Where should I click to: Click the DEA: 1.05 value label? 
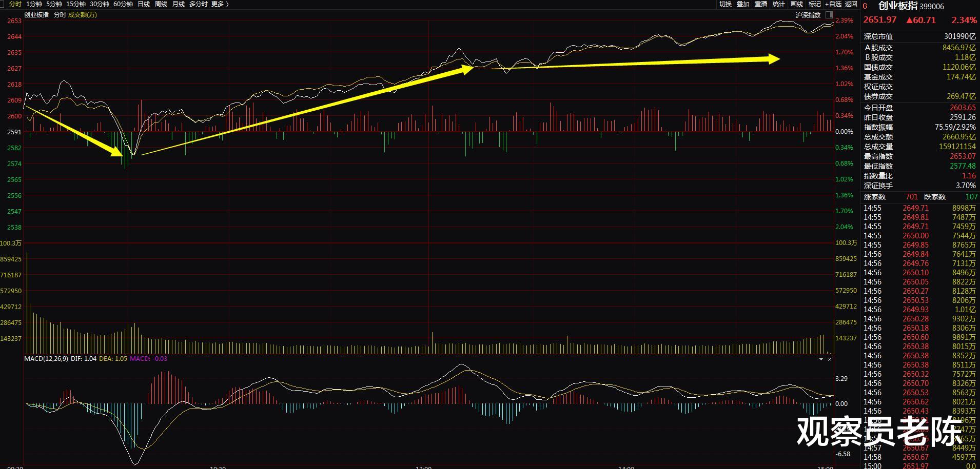[x=113, y=359]
